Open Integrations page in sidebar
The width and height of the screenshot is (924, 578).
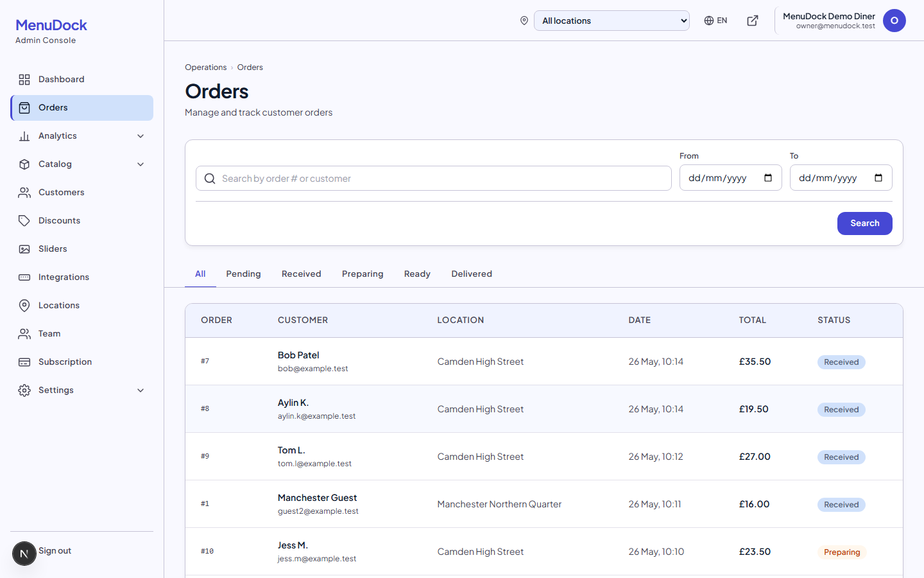pos(82,277)
